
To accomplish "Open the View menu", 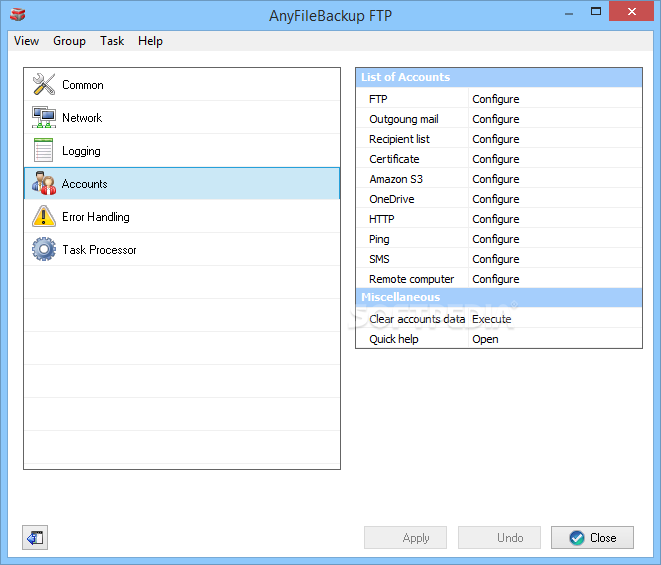I will (27, 41).
